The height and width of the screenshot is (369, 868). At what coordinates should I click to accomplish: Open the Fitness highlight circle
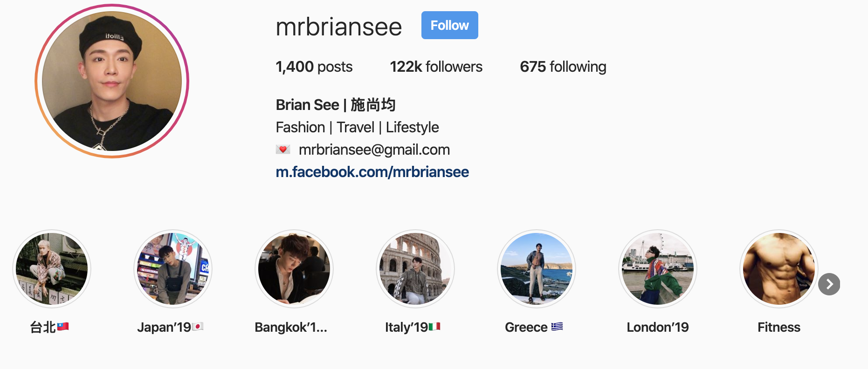pyautogui.click(x=779, y=269)
